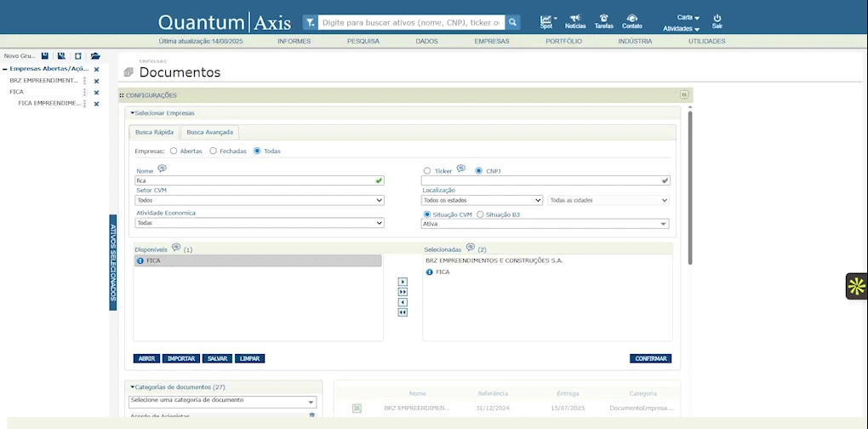Select the Situação B3 radio button
The image size is (868, 429).
pos(480,214)
